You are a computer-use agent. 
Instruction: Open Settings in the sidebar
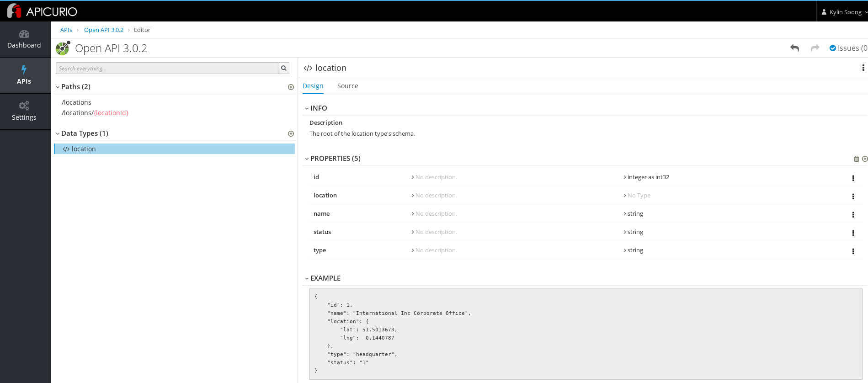tap(24, 112)
